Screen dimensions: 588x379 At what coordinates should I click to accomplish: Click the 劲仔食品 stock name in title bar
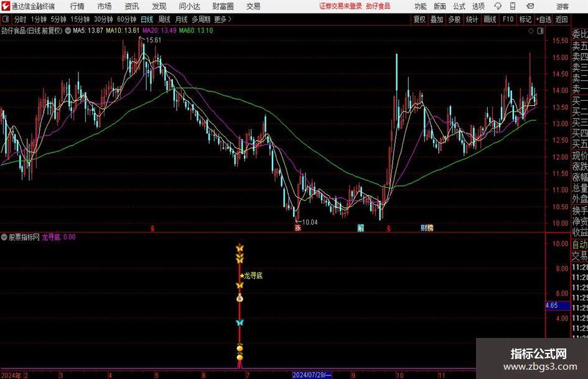[x=378, y=6]
